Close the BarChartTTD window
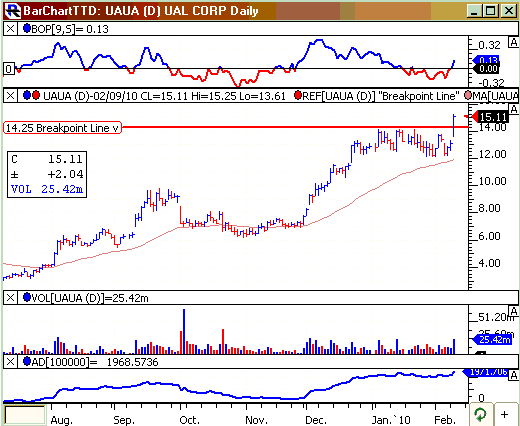520x426 pixels. (x=508, y=11)
